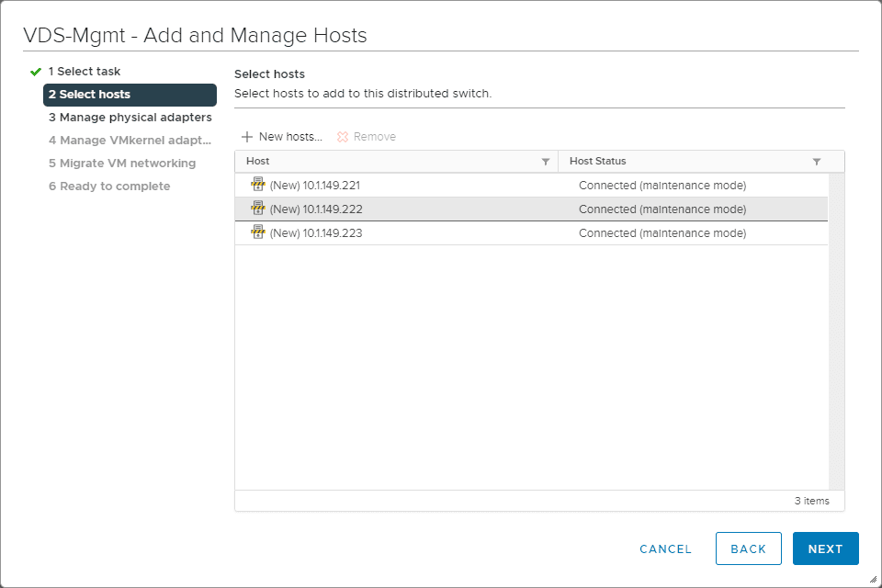The image size is (882, 588).
Task: Click host icon for 10.1.149.222
Action: pos(258,209)
